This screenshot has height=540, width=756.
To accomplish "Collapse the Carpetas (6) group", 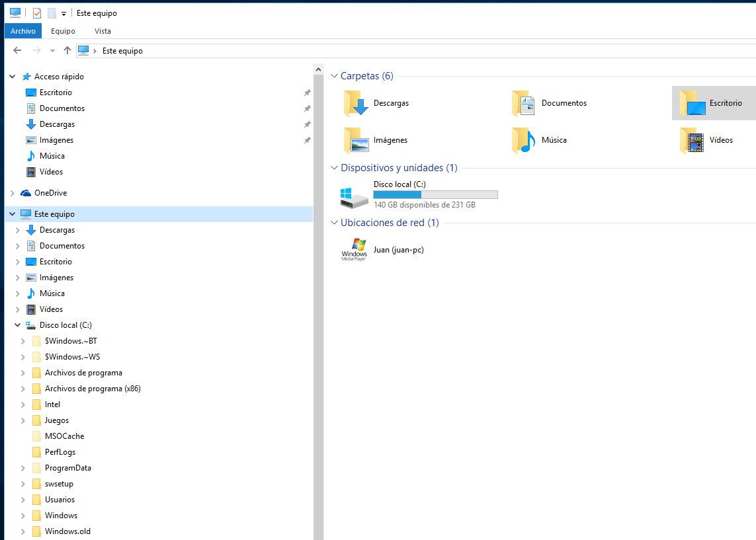I will (334, 76).
